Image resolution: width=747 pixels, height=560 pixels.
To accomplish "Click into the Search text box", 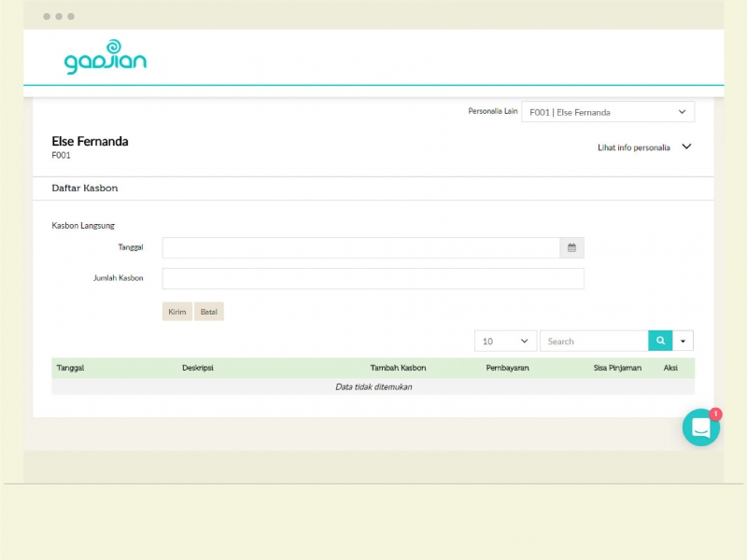I will coord(594,341).
